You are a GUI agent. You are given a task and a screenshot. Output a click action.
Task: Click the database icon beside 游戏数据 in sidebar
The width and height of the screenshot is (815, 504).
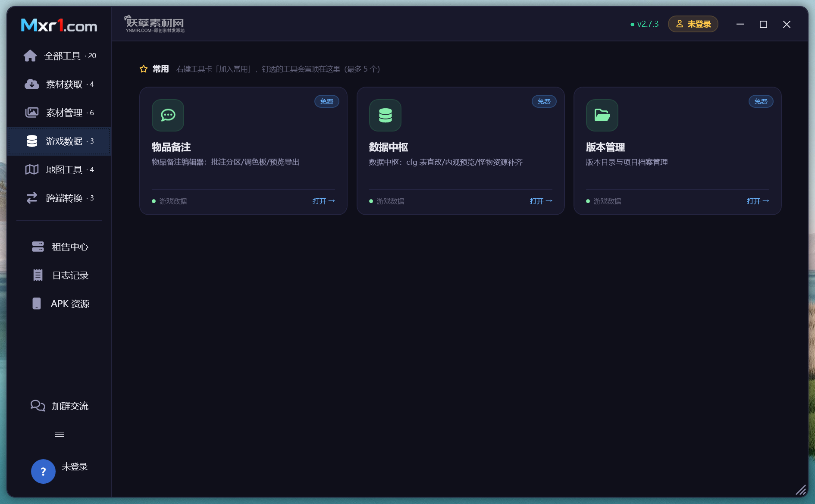31,141
